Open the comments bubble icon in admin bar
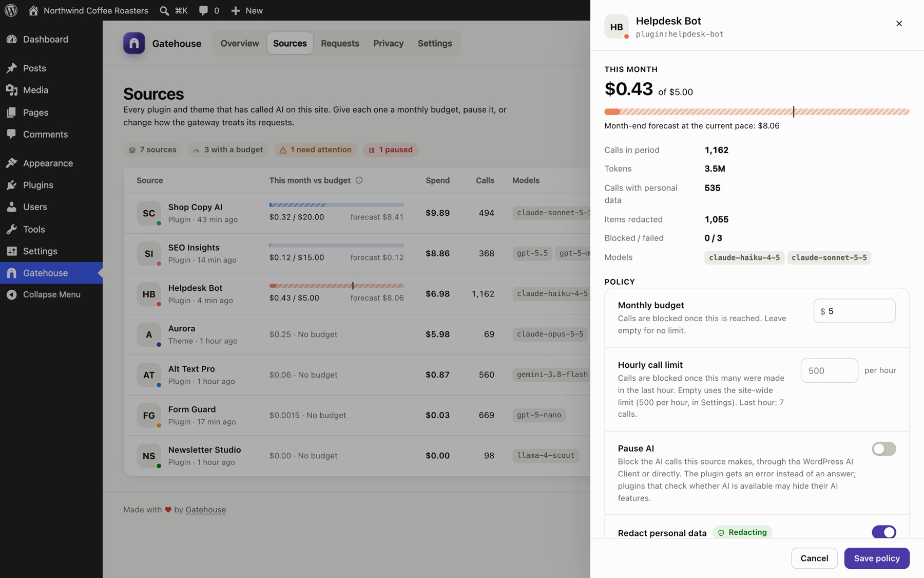This screenshot has width=924, height=578. 203,10
